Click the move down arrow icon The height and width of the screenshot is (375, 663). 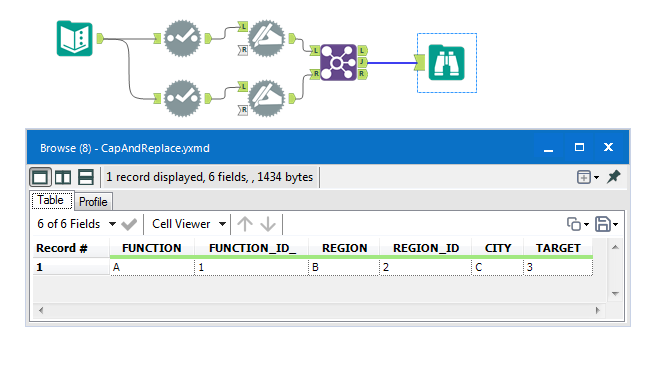click(268, 224)
